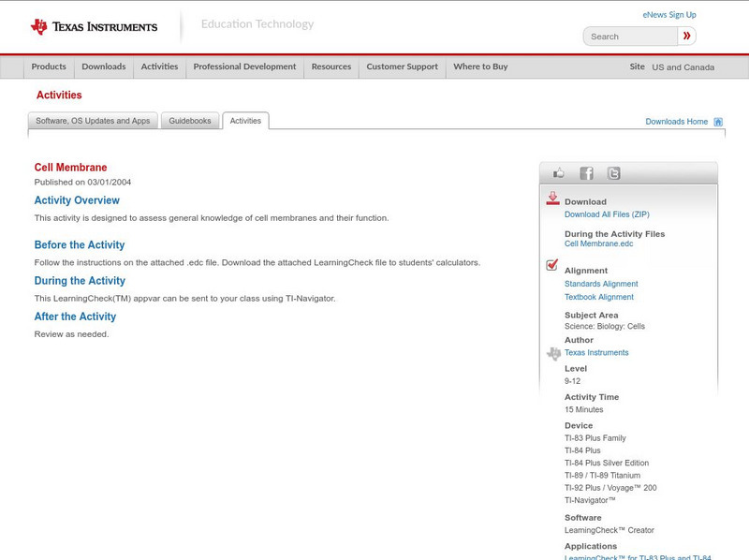Viewport: 749px width, 560px height.
Task: Select the Software, OS Updates and Apps tab
Action: click(x=93, y=121)
